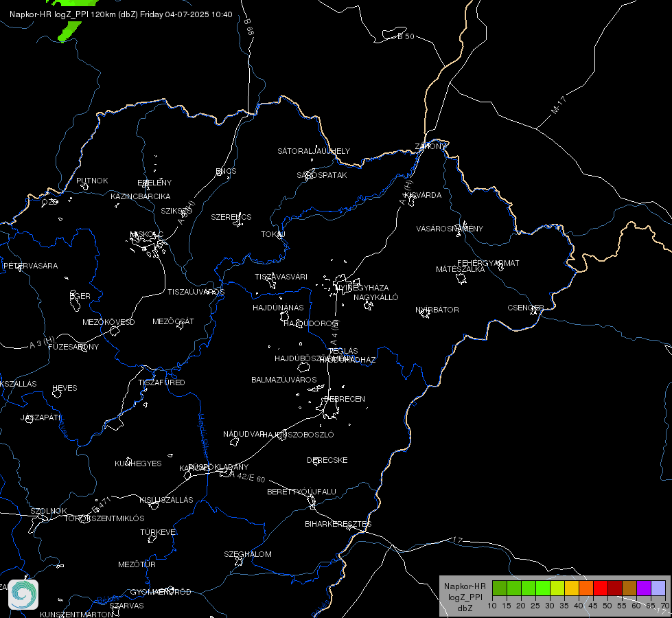Click the TÚRKEVE label
This screenshot has width=672, height=618.
pos(158,532)
